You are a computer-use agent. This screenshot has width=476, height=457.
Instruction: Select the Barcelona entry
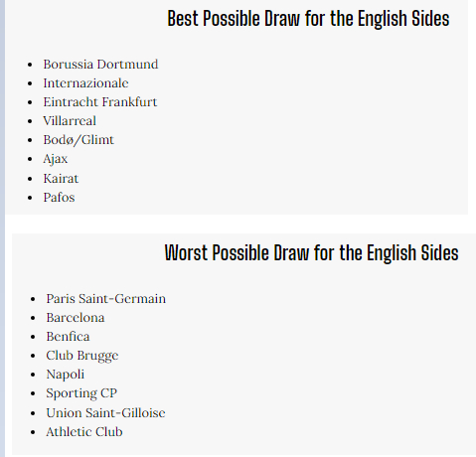click(x=76, y=318)
